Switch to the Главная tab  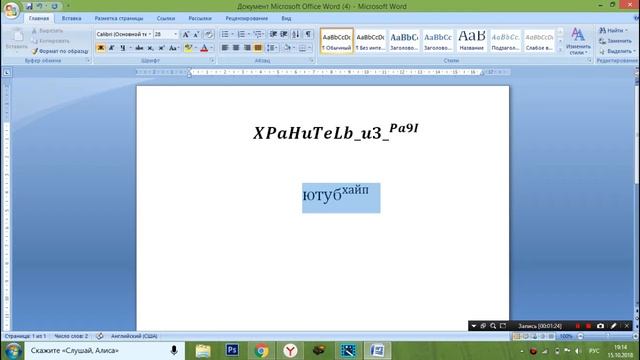tap(39, 19)
